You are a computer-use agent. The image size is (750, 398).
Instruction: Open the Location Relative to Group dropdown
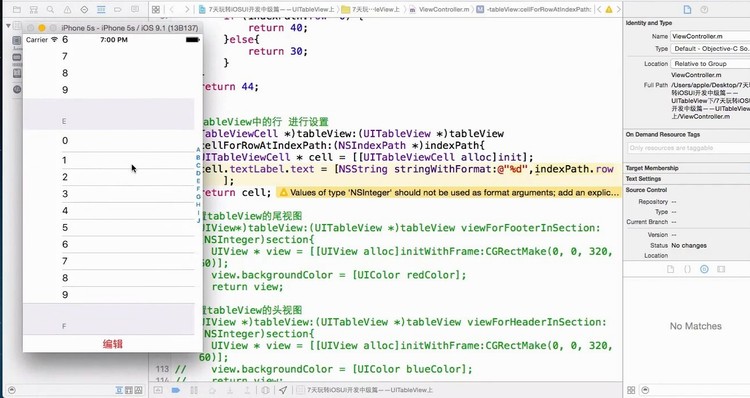tap(710, 64)
